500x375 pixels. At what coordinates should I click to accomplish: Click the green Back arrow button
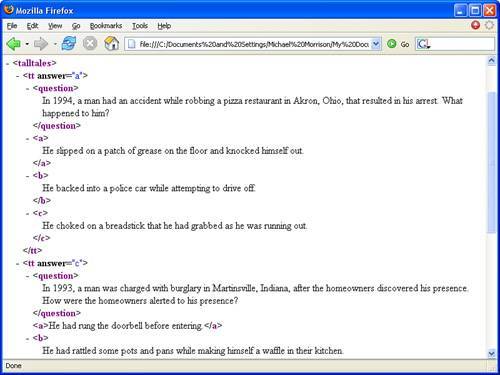tap(13, 44)
